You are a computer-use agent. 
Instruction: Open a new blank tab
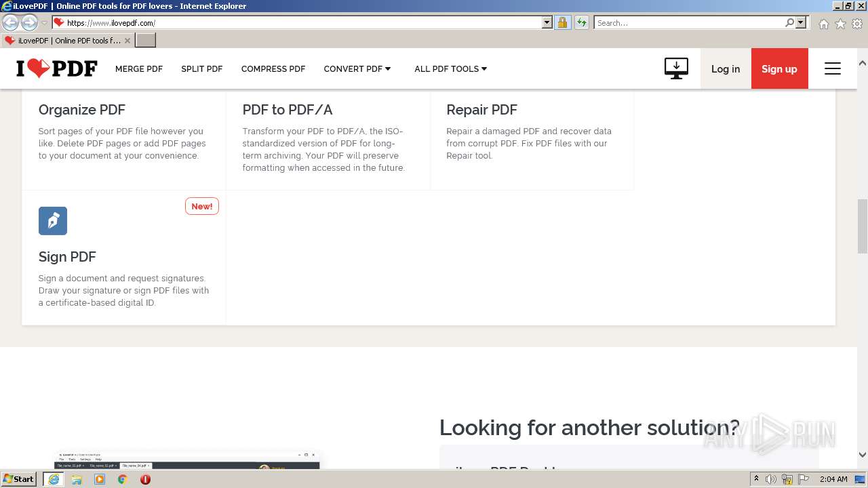[146, 41]
